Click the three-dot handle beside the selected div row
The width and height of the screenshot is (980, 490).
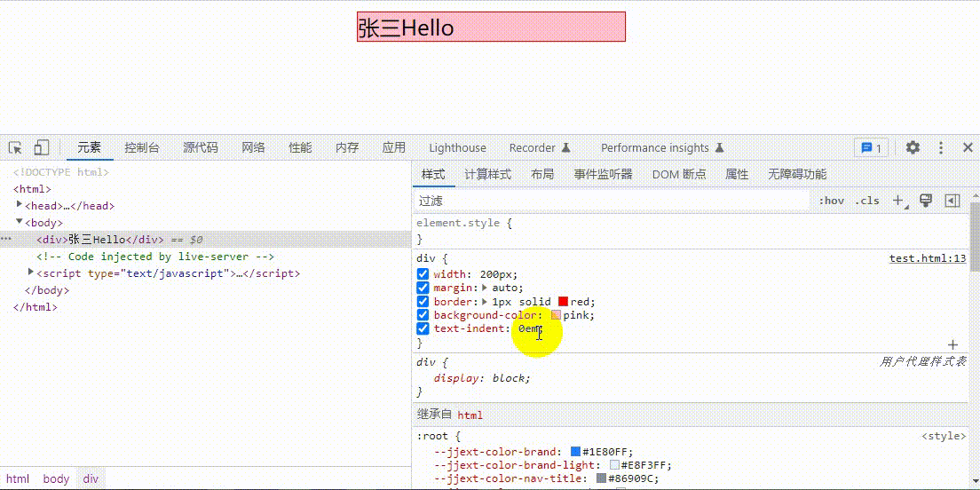[x=6, y=239]
